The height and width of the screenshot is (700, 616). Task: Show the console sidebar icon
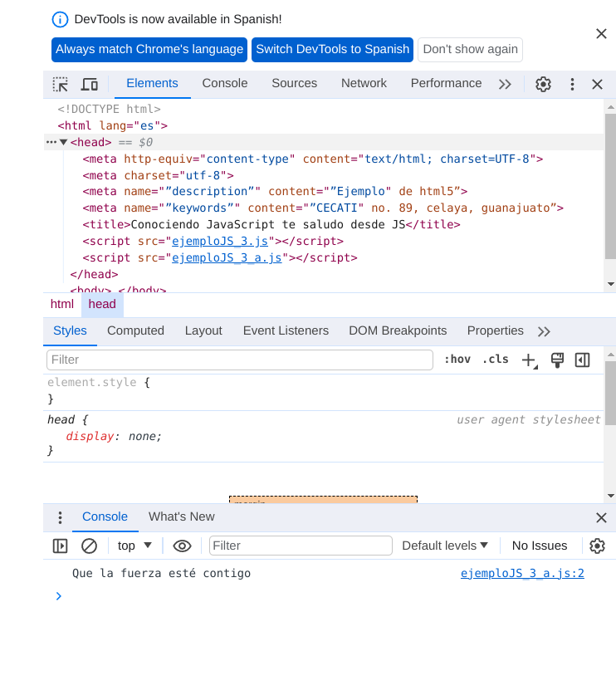[60, 546]
